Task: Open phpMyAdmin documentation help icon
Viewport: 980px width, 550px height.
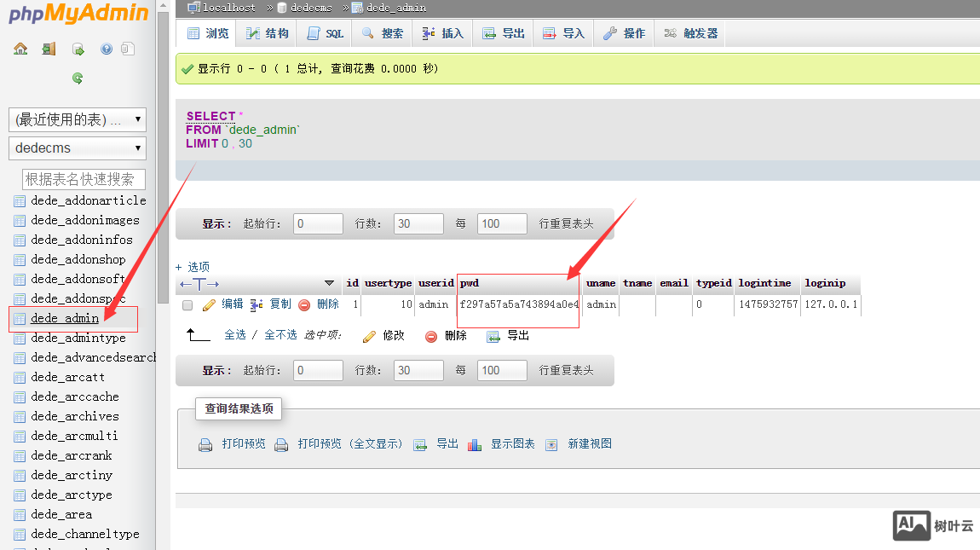Action: coord(107,49)
